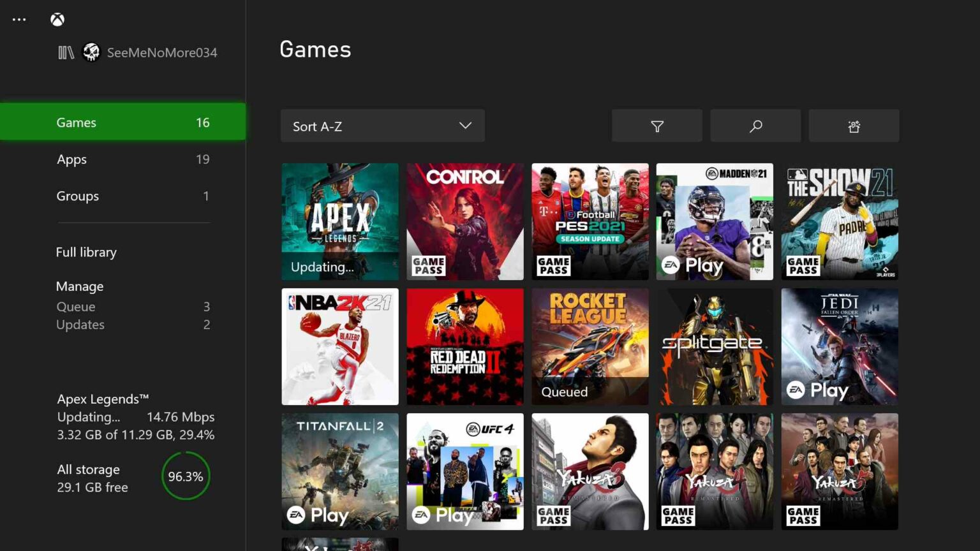
Task: Click the SeeMeNoMore034 gamerpic avatar
Action: point(91,53)
